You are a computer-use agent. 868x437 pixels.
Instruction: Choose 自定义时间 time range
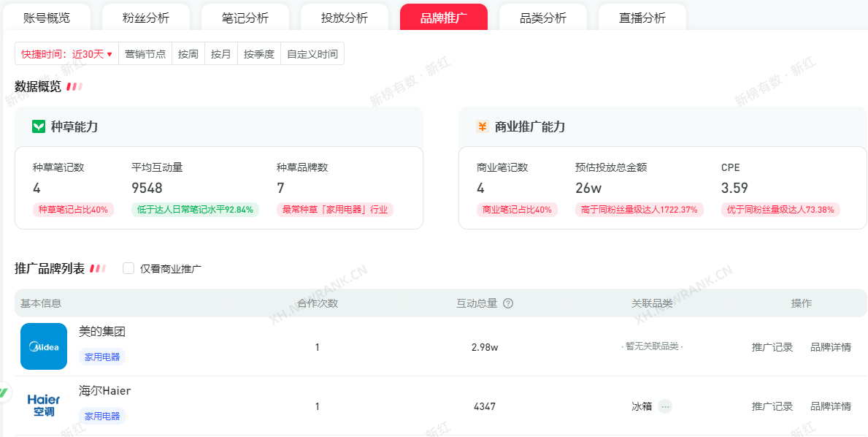312,54
